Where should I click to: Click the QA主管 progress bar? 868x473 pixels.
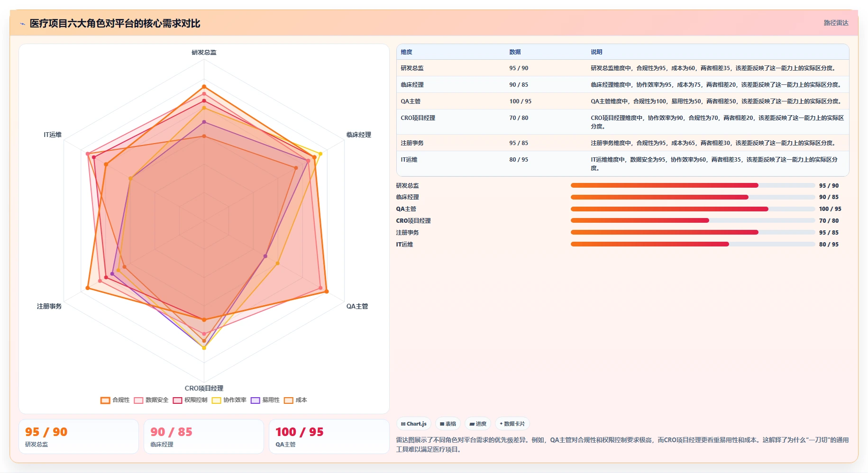click(x=693, y=209)
